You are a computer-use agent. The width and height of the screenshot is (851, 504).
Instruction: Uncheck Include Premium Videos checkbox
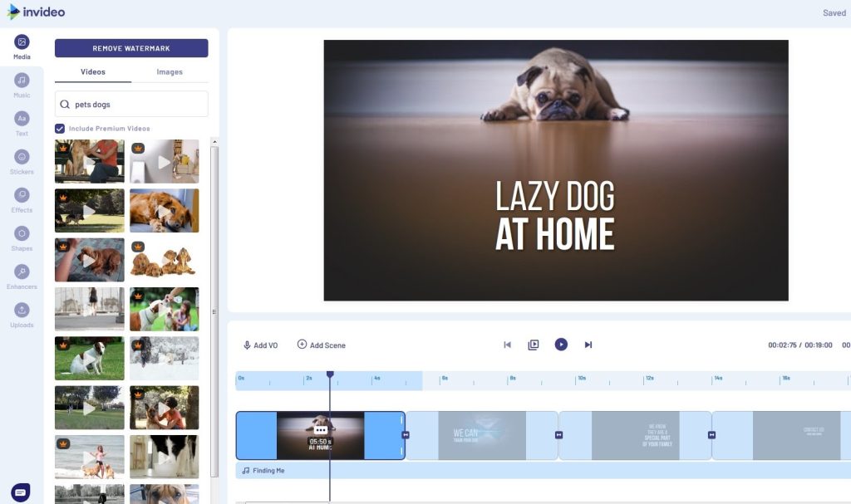coord(60,129)
